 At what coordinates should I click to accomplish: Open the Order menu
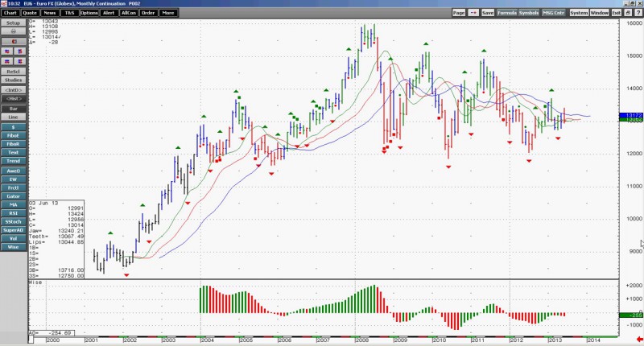(x=148, y=13)
